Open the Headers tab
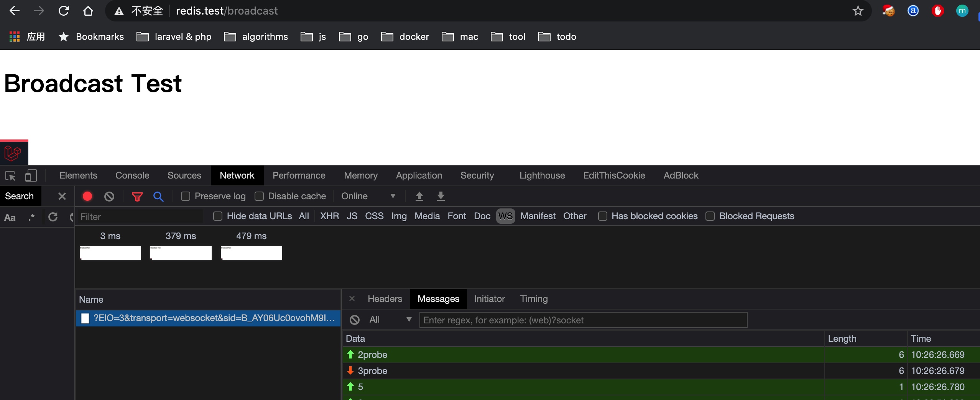The height and width of the screenshot is (400, 980). coord(385,299)
